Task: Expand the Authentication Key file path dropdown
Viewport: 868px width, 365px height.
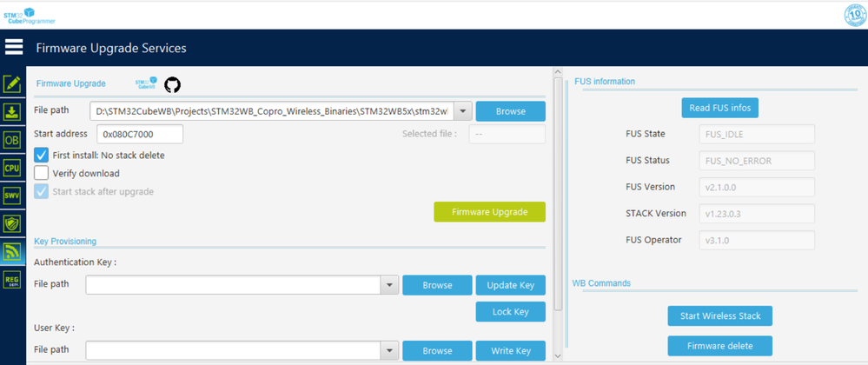Action: [390, 285]
